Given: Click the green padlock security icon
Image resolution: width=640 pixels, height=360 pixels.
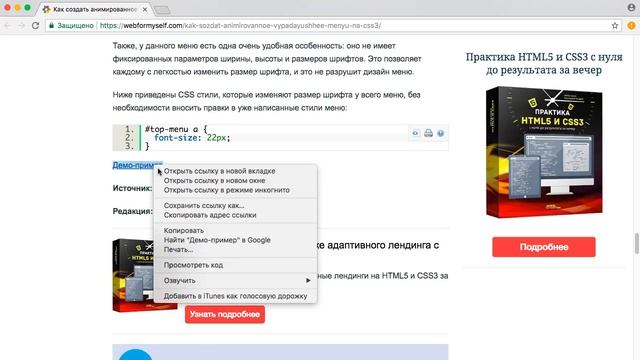Looking at the screenshot, I should (x=51, y=25).
